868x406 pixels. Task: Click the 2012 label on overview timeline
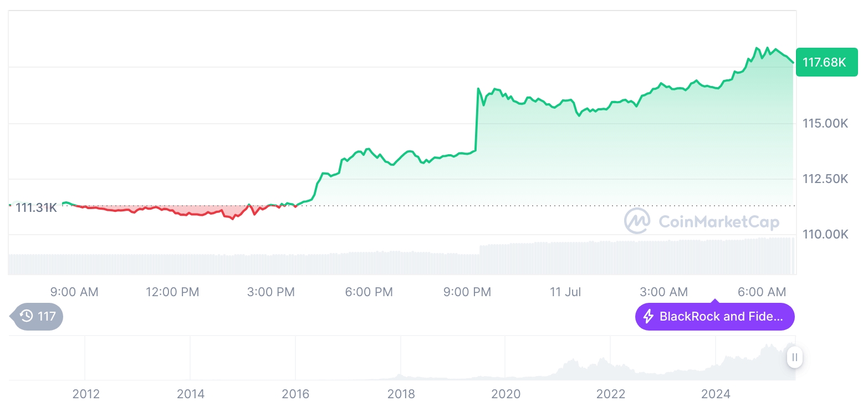(86, 394)
